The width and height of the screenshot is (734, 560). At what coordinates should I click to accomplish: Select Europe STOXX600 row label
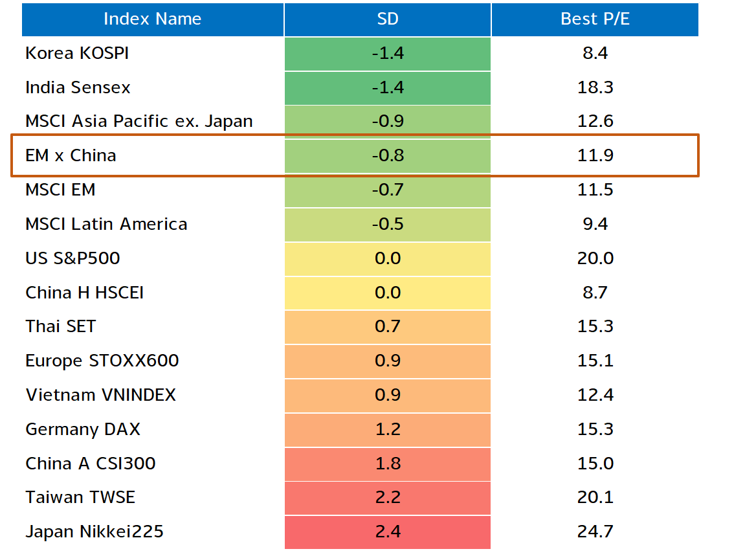(102, 361)
